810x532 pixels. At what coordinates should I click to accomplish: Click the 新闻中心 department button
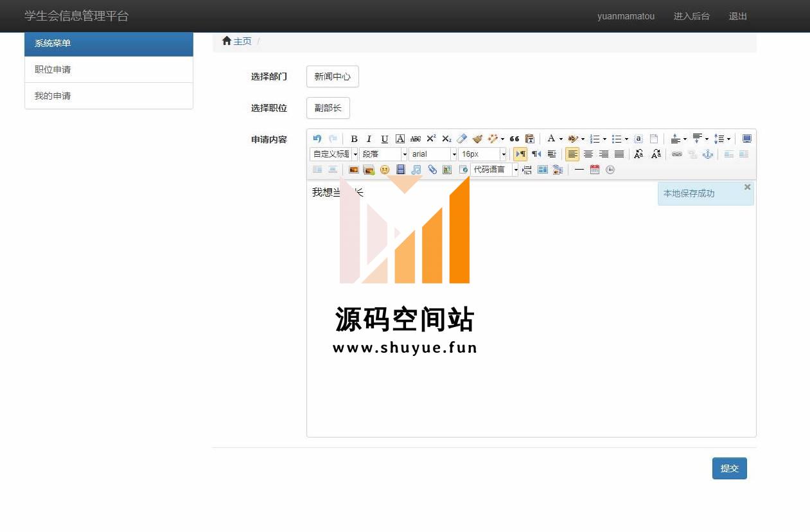coord(332,76)
